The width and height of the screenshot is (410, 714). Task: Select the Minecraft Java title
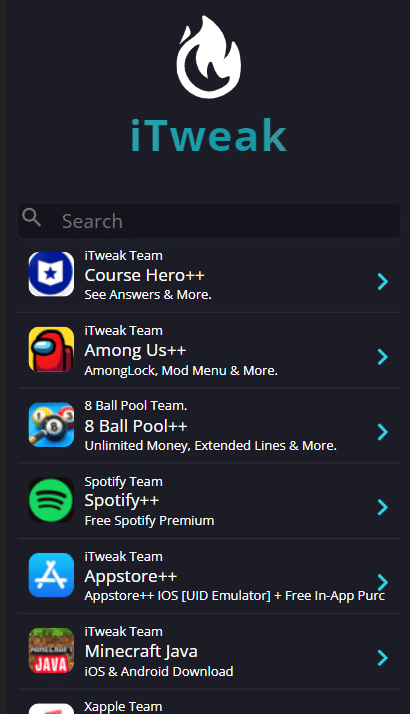coord(141,652)
